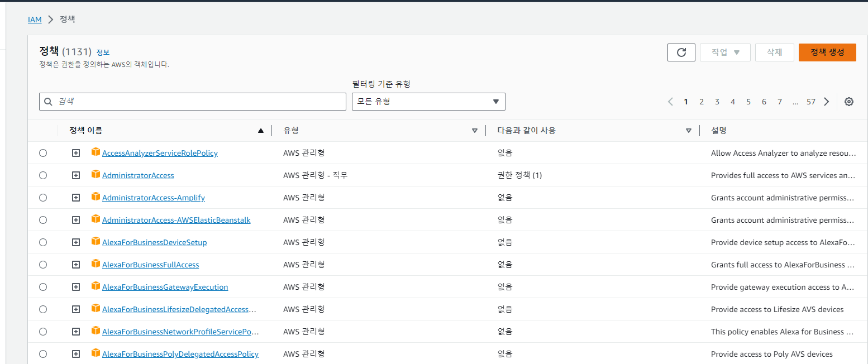Select current page 1 in pagination
Viewport: 868px width, 364px height.
[x=686, y=102]
